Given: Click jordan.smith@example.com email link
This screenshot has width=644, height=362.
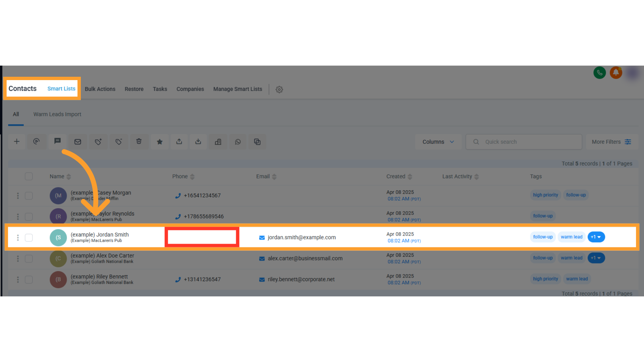Looking at the screenshot, I should click(301, 237).
